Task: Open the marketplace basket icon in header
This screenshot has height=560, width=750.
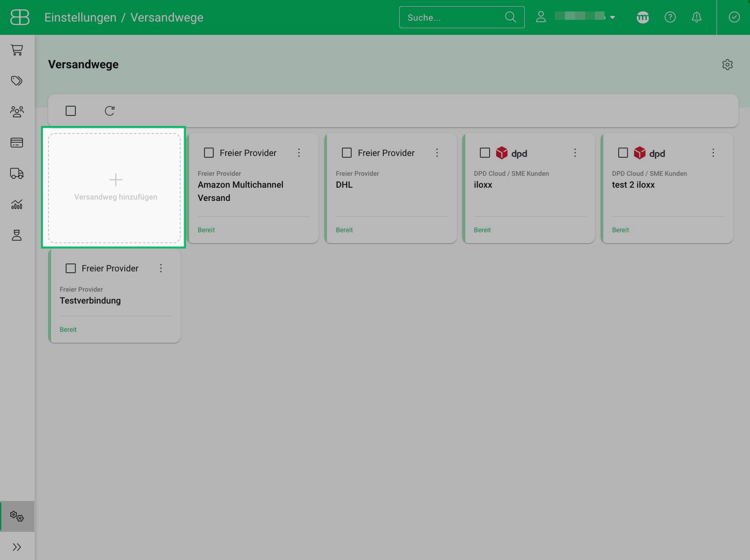Action: [643, 17]
